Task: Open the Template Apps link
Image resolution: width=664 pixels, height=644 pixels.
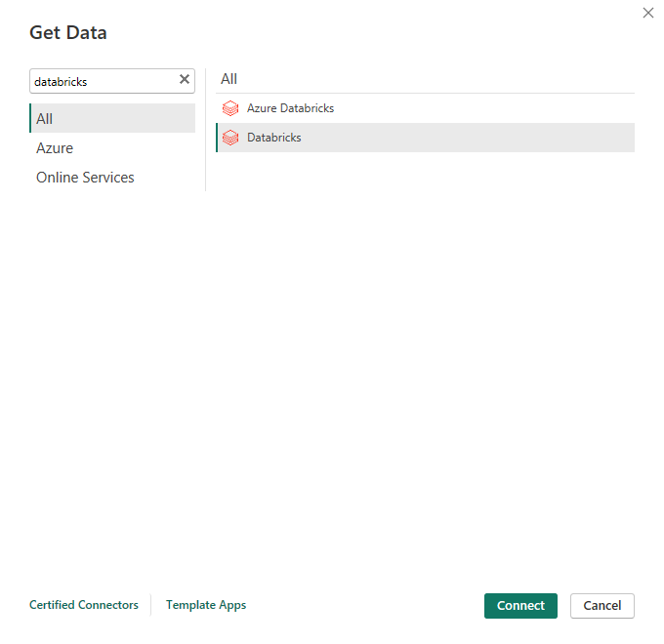Action: pyautogui.click(x=206, y=605)
